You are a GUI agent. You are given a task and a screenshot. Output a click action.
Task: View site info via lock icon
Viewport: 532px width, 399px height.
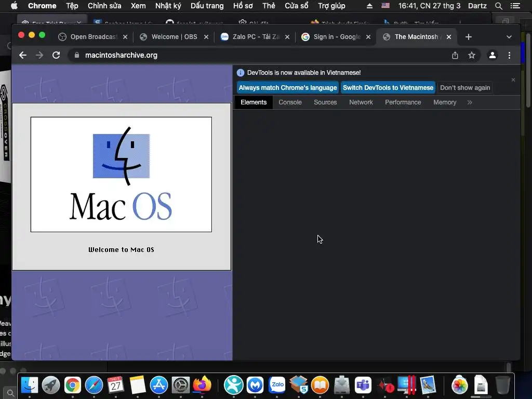coord(77,55)
